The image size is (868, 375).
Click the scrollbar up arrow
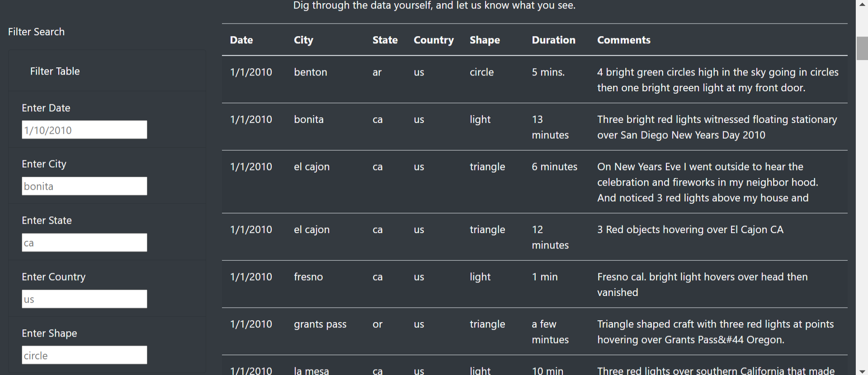pyautogui.click(x=862, y=4)
